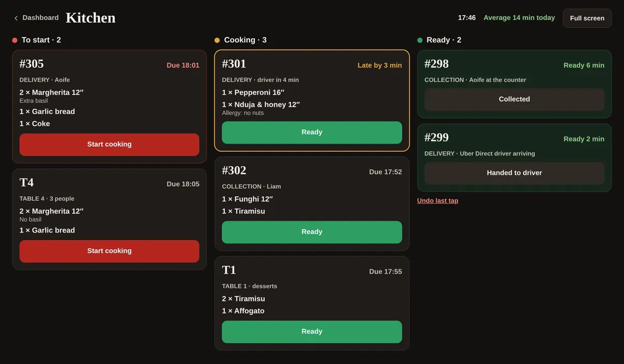Viewport: 624px width, 364px height.
Task: Click the Average 14 min today stat
Action: (x=519, y=18)
